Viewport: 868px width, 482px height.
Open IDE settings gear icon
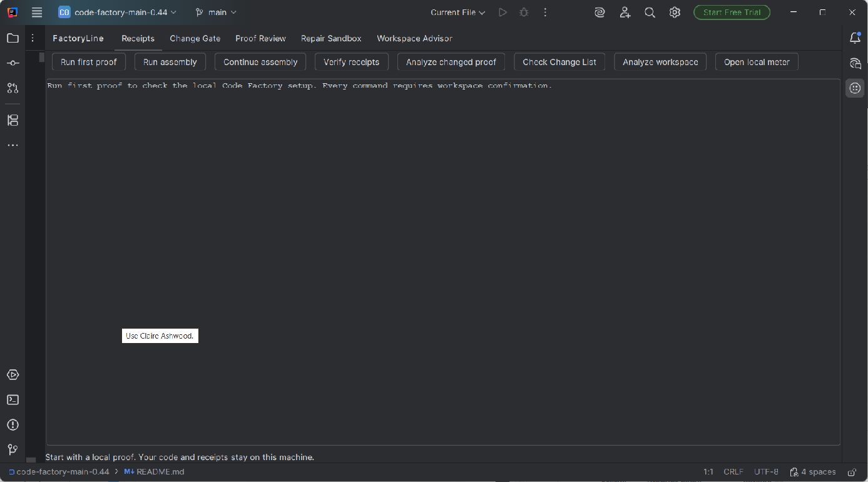(x=675, y=13)
